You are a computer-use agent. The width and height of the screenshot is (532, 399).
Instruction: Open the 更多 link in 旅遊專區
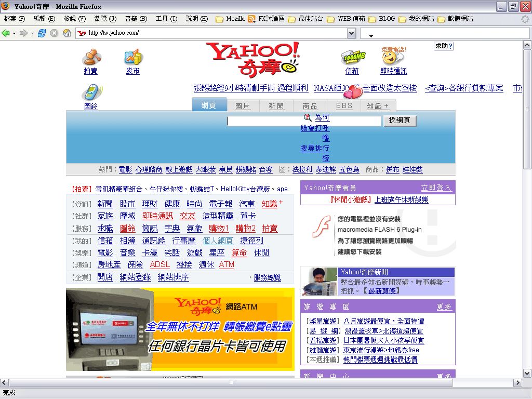point(444,307)
